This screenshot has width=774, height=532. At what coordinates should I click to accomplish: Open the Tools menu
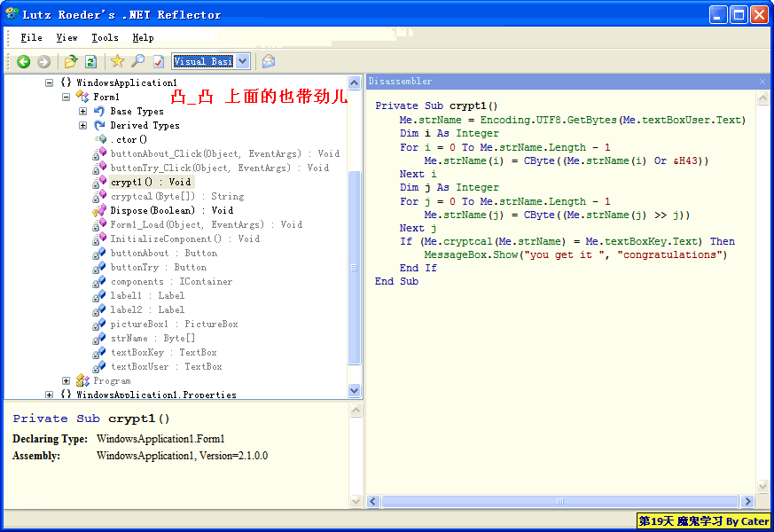(105, 37)
